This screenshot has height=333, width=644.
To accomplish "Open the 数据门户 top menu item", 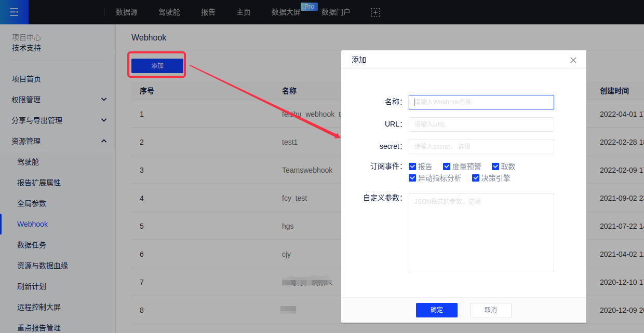I will click(336, 12).
